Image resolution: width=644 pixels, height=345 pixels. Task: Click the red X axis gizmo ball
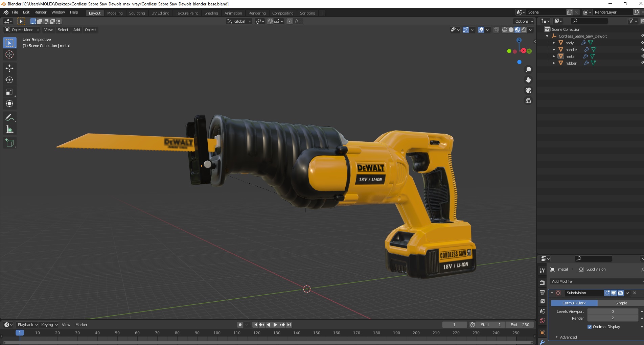pos(524,51)
